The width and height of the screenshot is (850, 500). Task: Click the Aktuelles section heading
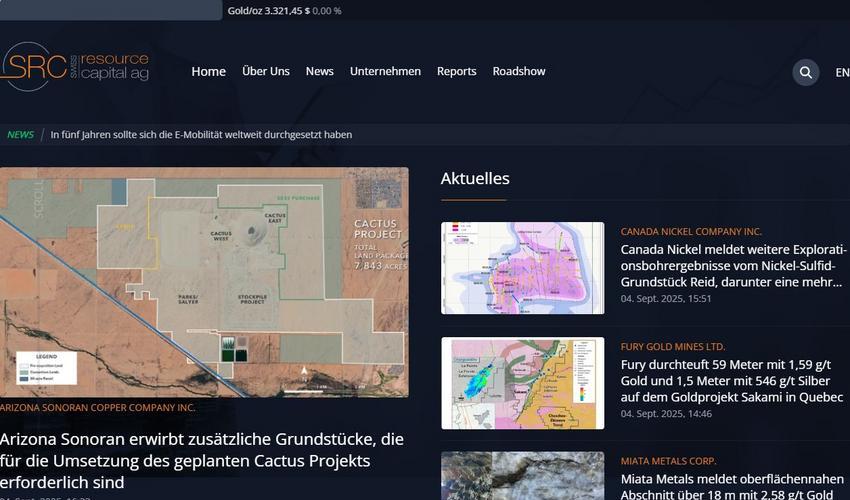click(x=475, y=178)
